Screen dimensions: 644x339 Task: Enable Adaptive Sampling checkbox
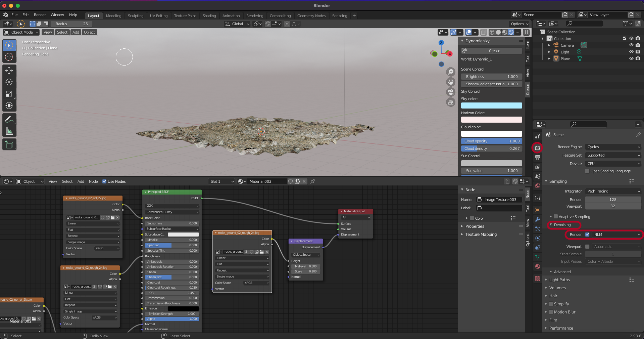tap(556, 217)
